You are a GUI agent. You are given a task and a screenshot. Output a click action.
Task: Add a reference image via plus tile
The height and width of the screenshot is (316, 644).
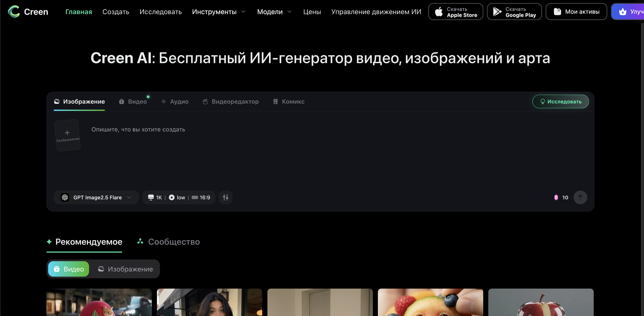point(67,135)
